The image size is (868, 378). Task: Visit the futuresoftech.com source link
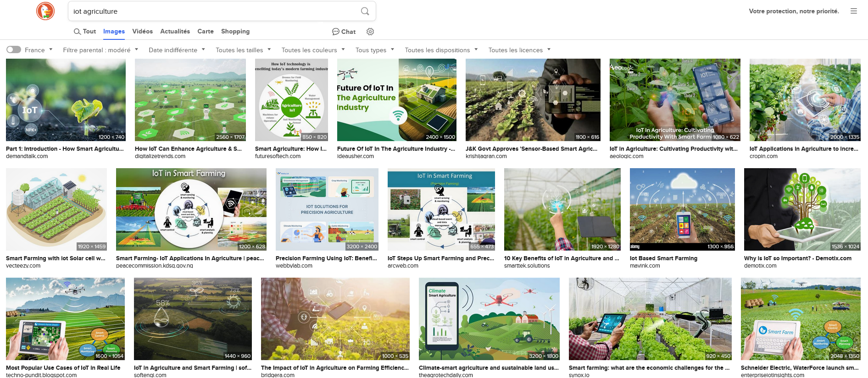pyautogui.click(x=278, y=156)
